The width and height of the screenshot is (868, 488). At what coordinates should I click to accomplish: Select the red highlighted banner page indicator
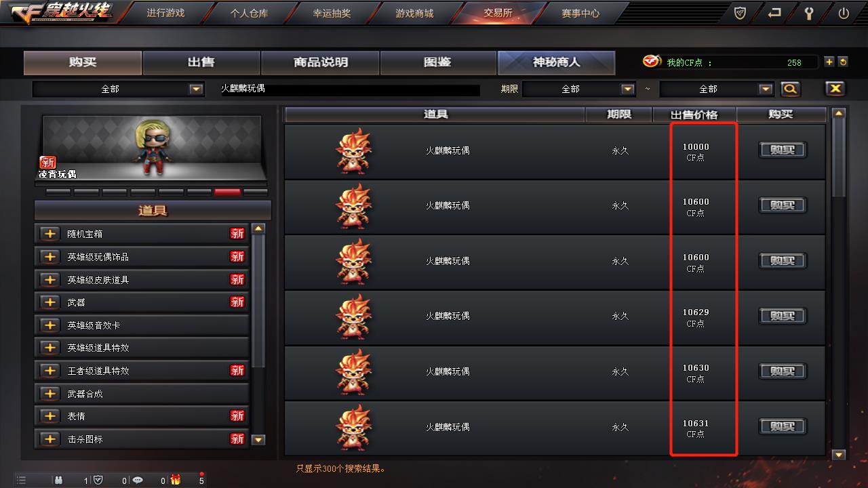coord(227,192)
